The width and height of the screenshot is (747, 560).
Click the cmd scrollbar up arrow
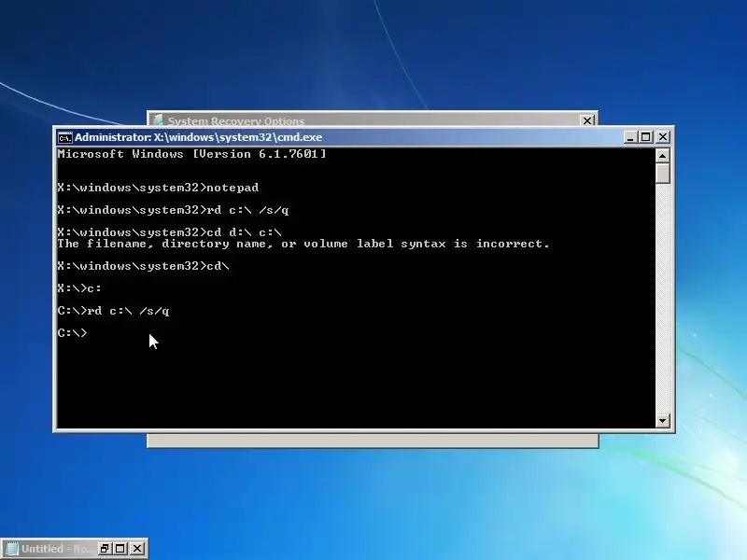[x=662, y=156]
